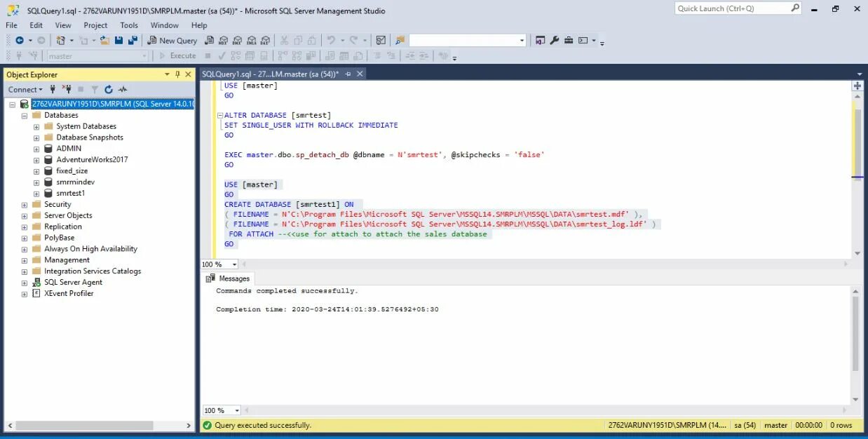Click the Save All icon

(x=133, y=41)
